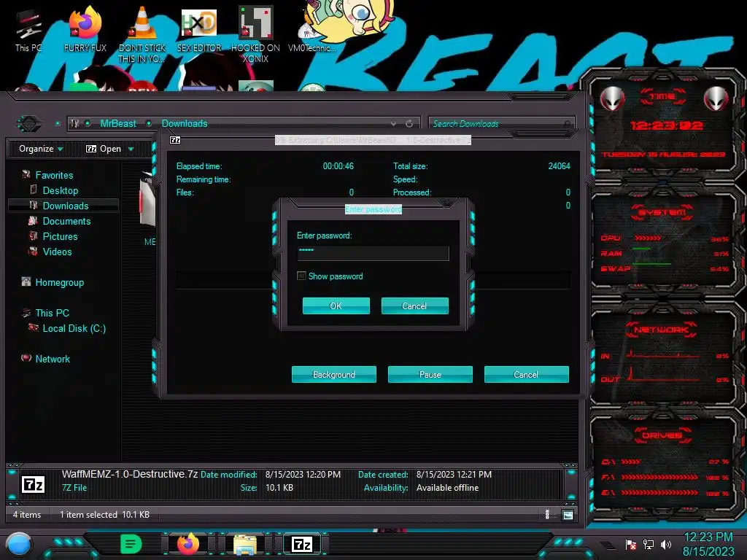Image resolution: width=747 pixels, height=560 pixels.
Task: Click the volume speaker tray icon
Action: (x=666, y=545)
